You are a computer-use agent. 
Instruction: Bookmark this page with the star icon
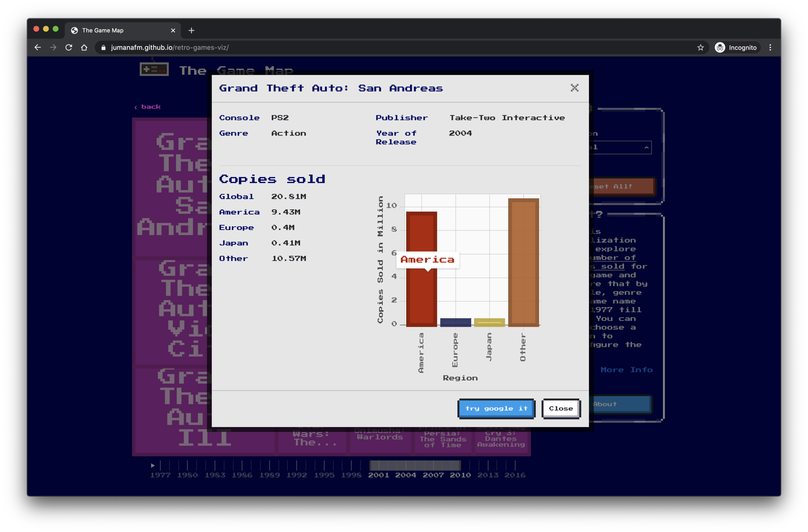(x=700, y=48)
